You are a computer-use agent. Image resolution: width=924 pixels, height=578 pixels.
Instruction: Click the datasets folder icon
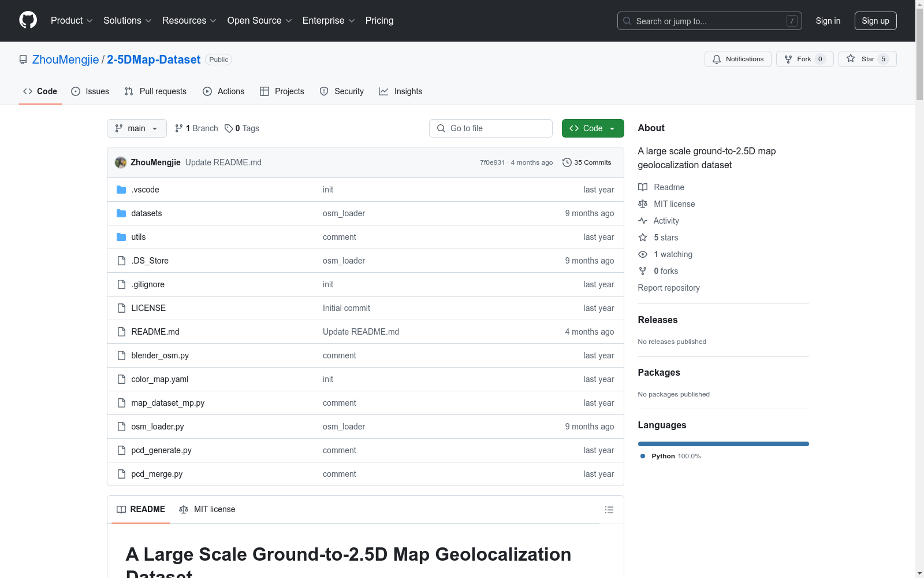point(121,213)
